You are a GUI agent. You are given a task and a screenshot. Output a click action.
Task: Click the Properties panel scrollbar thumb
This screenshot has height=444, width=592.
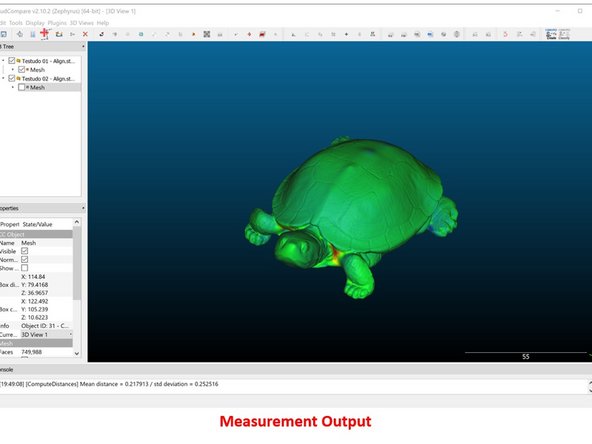[x=77, y=263]
